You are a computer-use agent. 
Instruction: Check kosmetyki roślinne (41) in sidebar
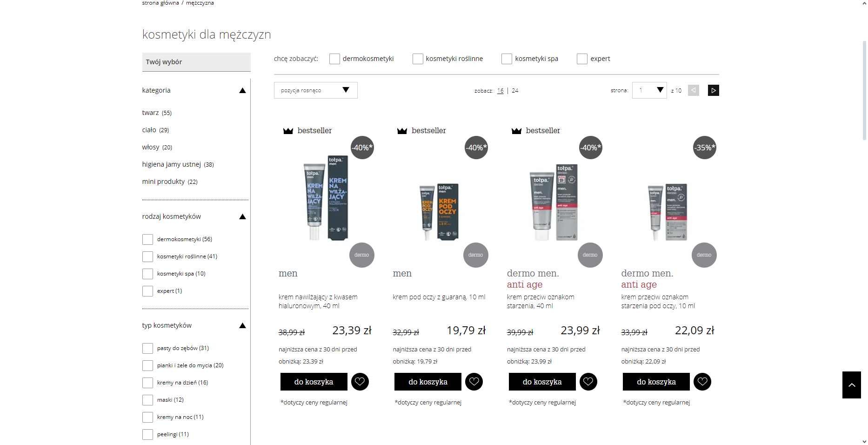(147, 256)
